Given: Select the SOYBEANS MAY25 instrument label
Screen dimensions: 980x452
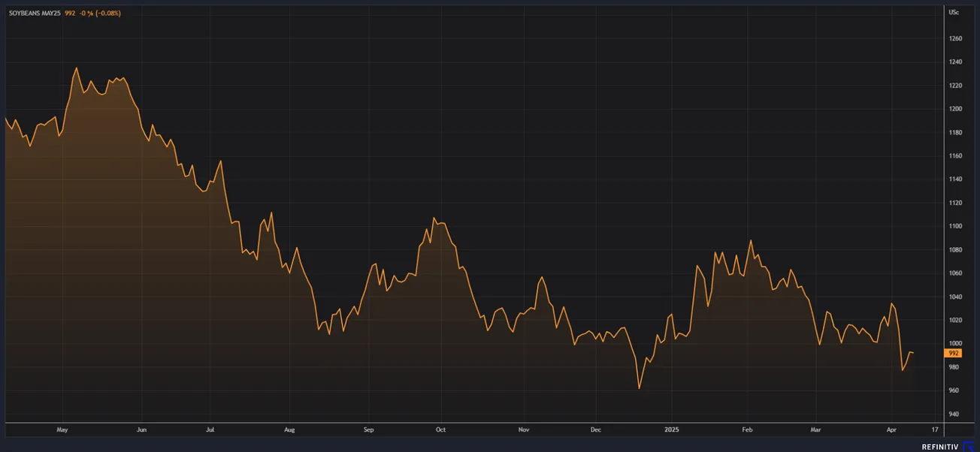Looking at the screenshot, I should pyautogui.click(x=35, y=13).
